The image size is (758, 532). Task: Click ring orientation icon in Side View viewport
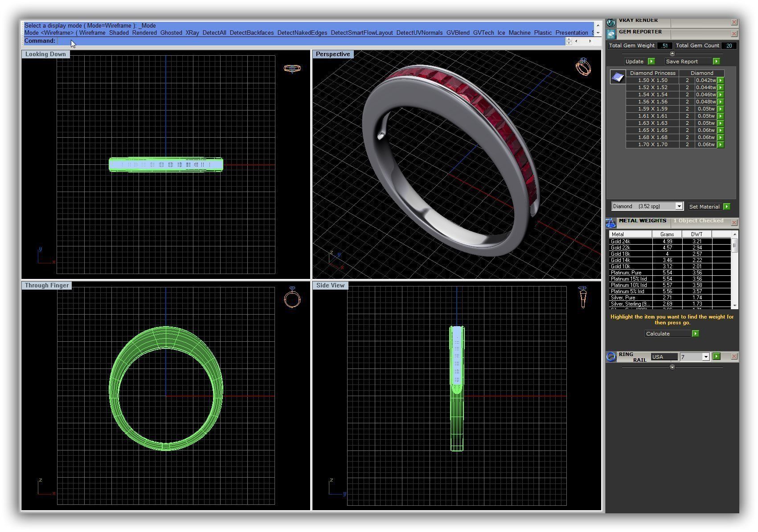(x=583, y=297)
